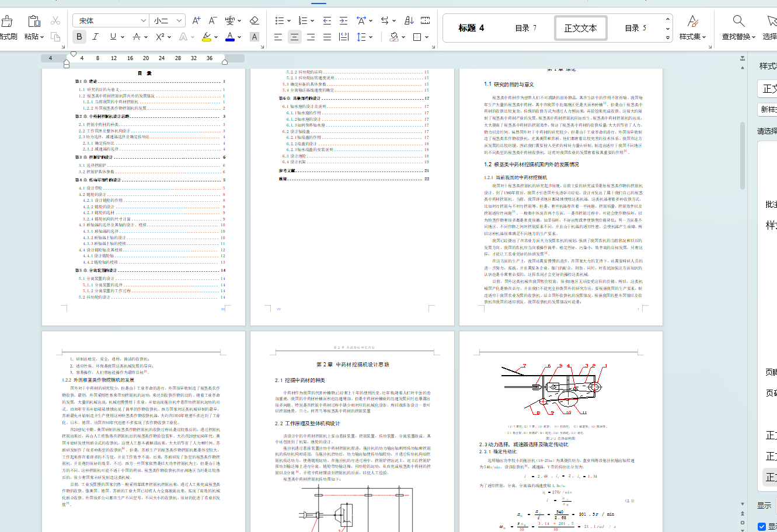Open the font name 宋体 dropdown

click(143, 20)
